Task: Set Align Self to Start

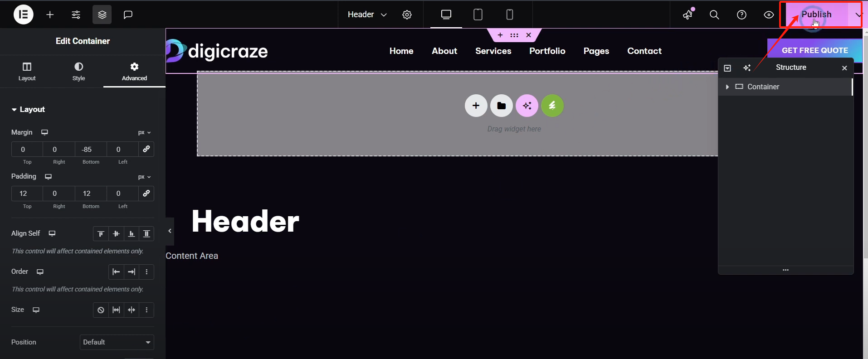Action: coord(101,233)
